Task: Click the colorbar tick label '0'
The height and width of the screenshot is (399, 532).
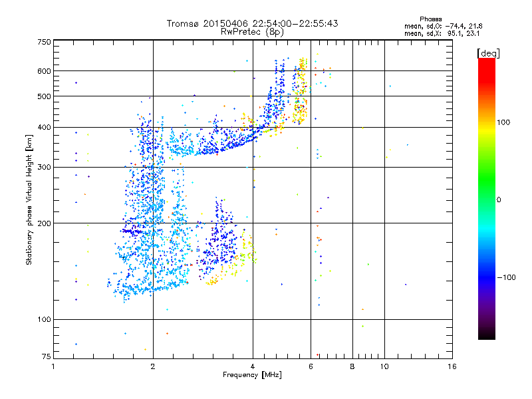Action: click(x=499, y=200)
